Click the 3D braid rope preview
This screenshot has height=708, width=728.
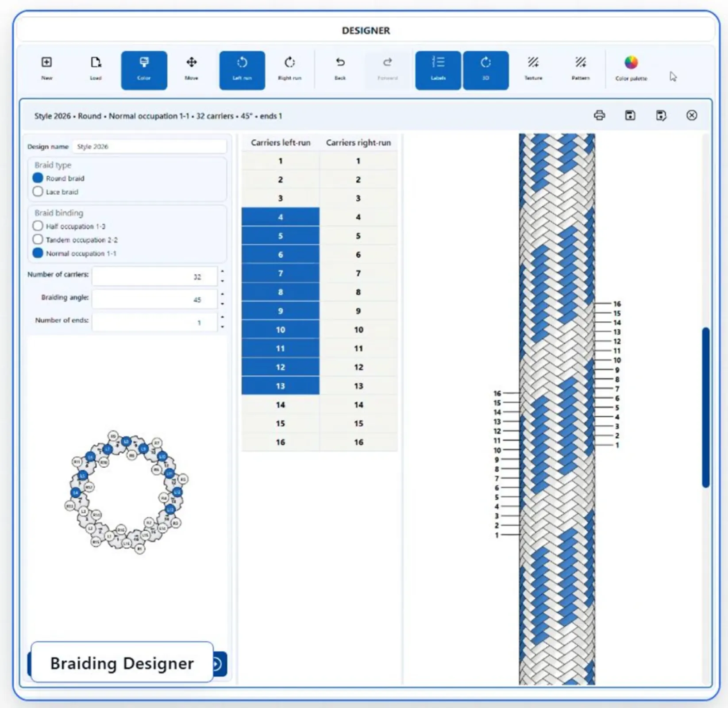click(557, 409)
